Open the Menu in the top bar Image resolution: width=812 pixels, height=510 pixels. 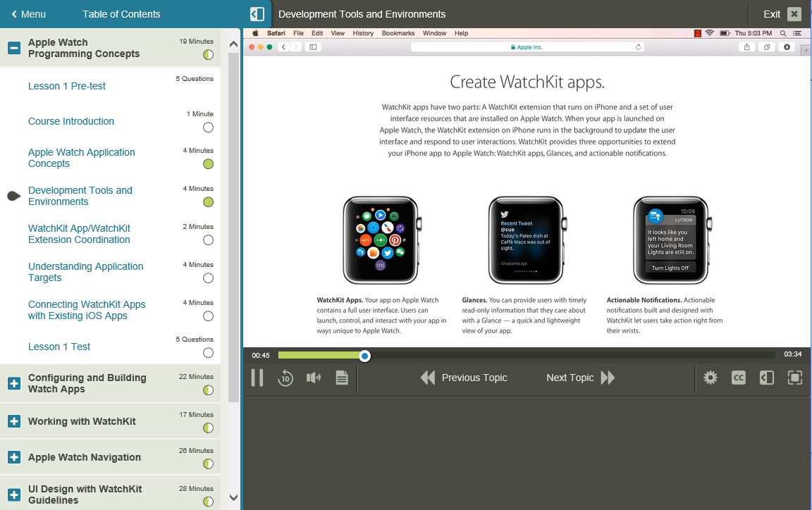pos(30,13)
